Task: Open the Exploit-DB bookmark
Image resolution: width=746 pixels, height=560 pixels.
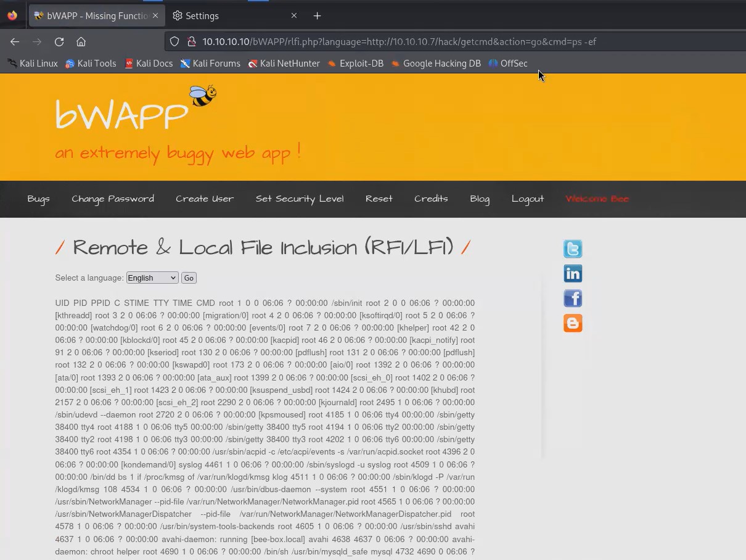Action: (x=355, y=63)
